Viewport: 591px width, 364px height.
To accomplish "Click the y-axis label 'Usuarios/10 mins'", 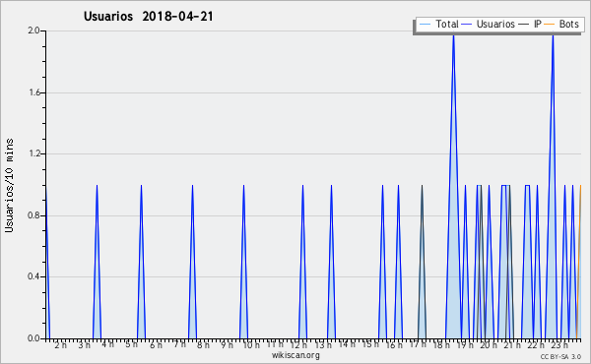I will (9, 185).
